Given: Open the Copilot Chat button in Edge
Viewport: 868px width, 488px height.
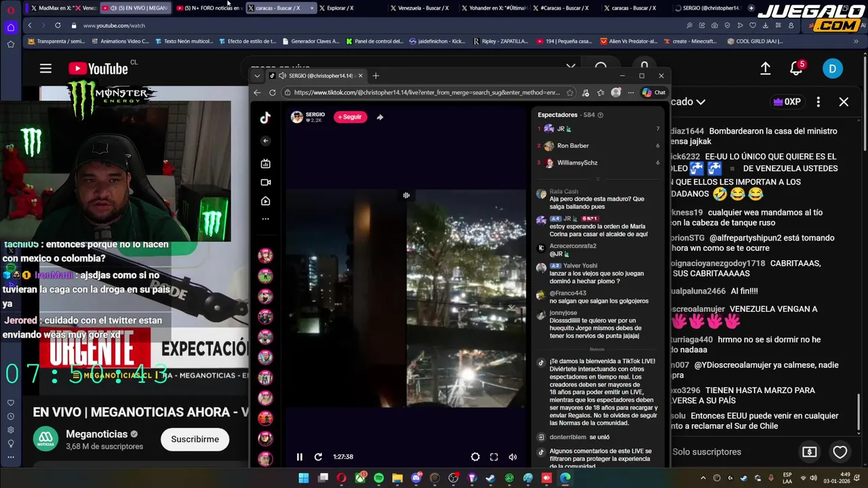Looking at the screenshot, I should (654, 93).
